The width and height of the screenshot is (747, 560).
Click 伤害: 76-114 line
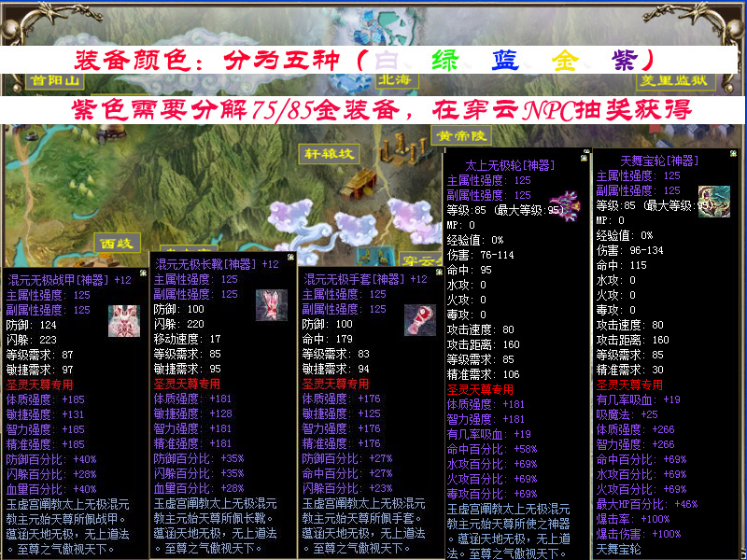coord(481,255)
